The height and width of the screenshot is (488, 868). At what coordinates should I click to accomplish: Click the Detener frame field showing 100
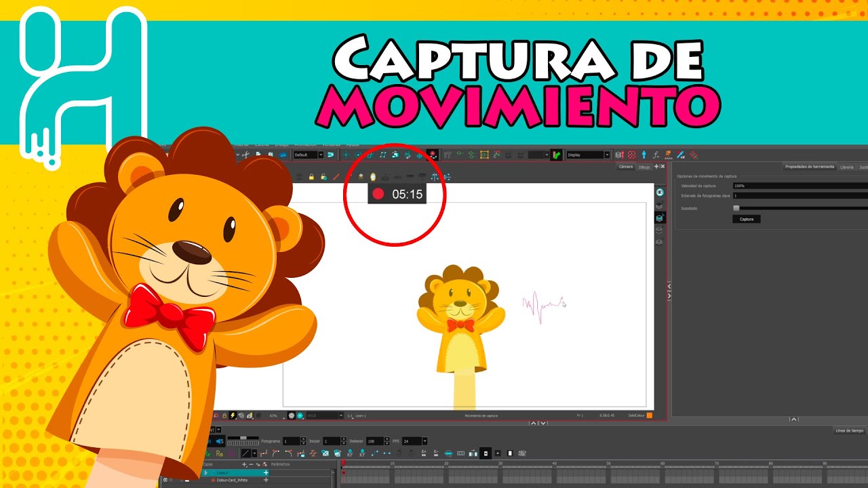click(x=375, y=441)
